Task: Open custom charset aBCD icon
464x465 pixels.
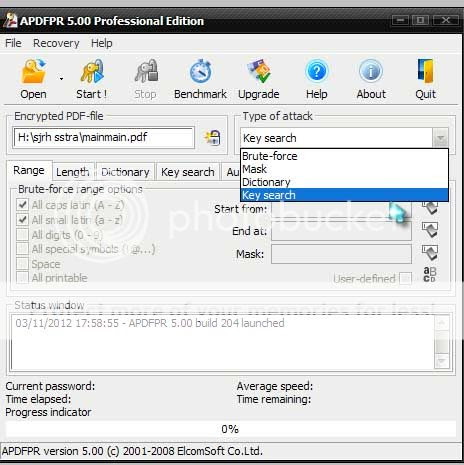Action: point(430,274)
